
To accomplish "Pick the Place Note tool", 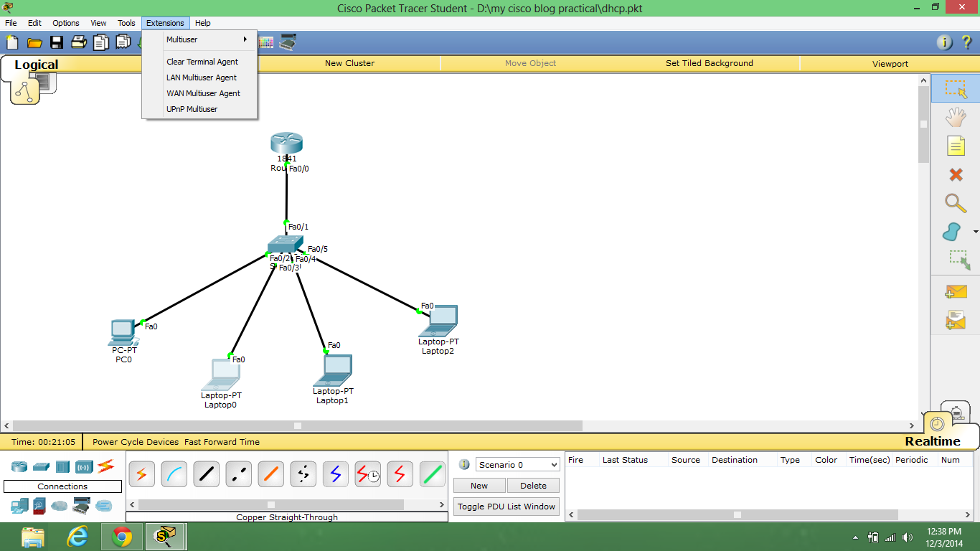I will pyautogui.click(x=956, y=146).
